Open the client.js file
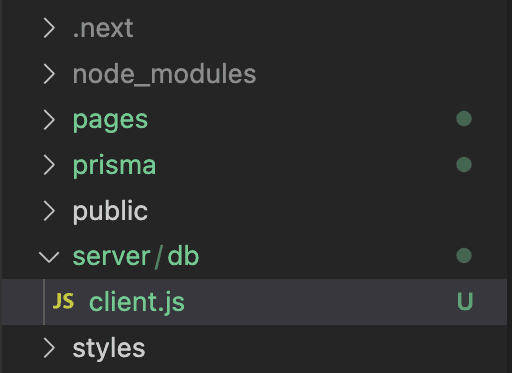This screenshot has width=512, height=373. [254, 302]
